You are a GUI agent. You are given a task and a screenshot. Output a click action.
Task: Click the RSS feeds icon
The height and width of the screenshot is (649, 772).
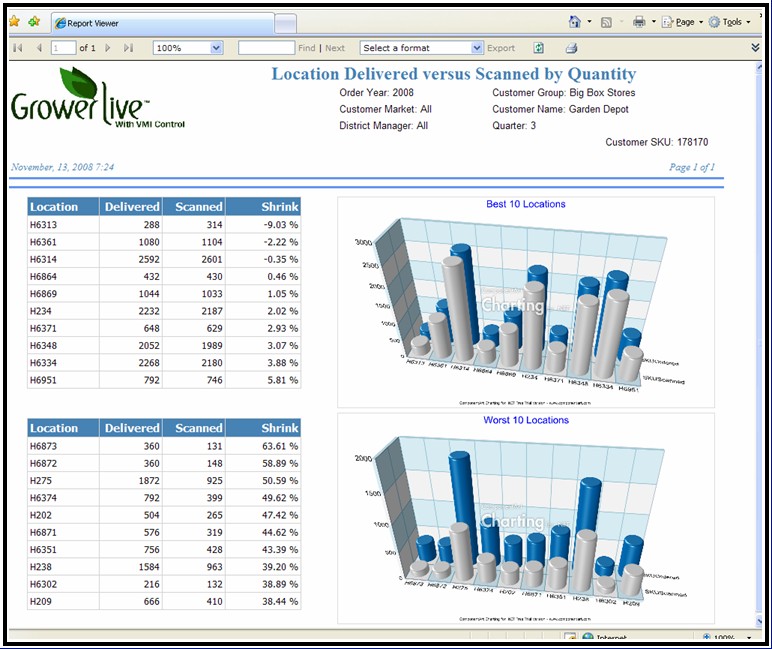[607, 21]
